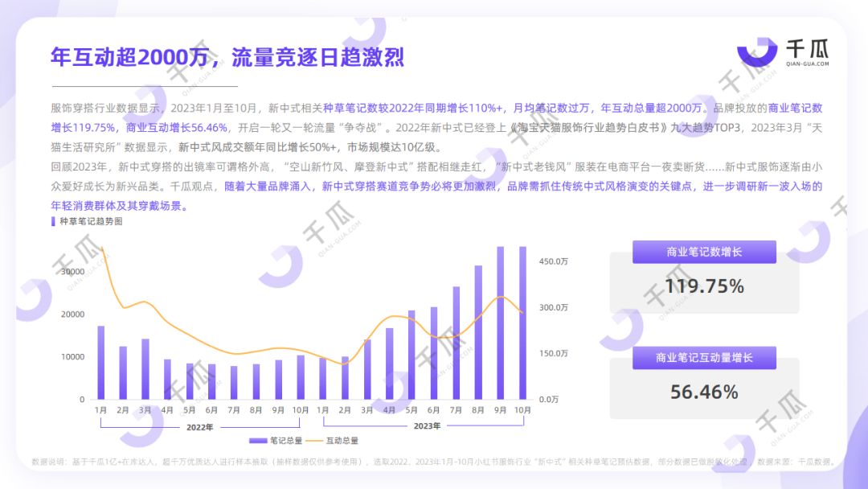The width and height of the screenshot is (868, 489).
Task: Click the 0.0万 right axis label
Action: click(549, 399)
